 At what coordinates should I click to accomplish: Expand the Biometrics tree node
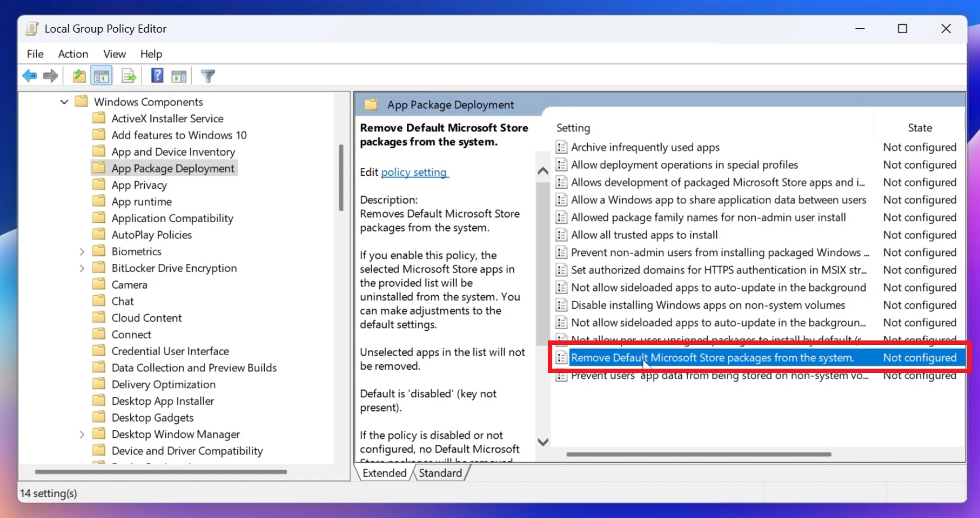pyautogui.click(x=82, y=251)
